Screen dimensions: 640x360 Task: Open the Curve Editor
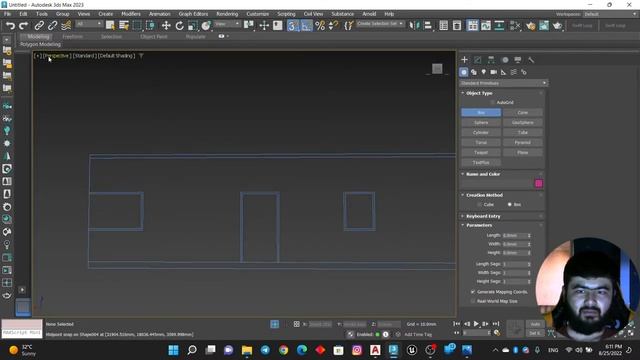tap(486, 26)
